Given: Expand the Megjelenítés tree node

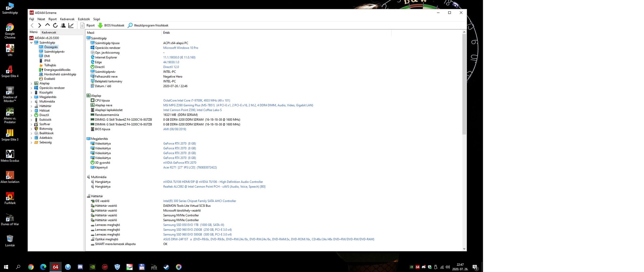Looking at the screenshot, I should 31,97.
